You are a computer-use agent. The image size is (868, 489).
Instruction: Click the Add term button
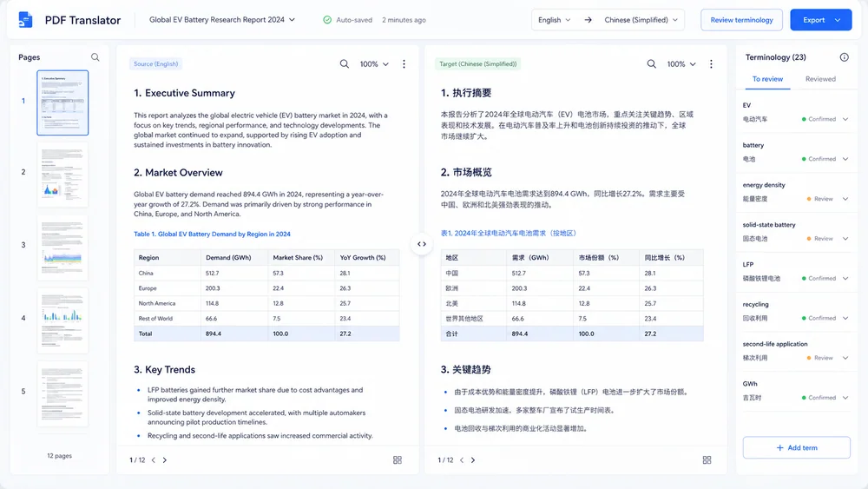click(796, 447)
